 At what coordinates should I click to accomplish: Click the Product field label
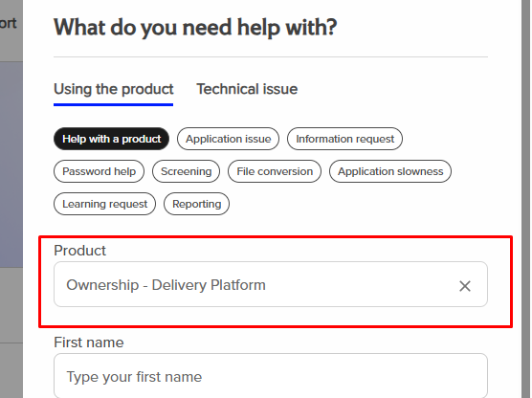pyautogui.click(x=79, y=251)
